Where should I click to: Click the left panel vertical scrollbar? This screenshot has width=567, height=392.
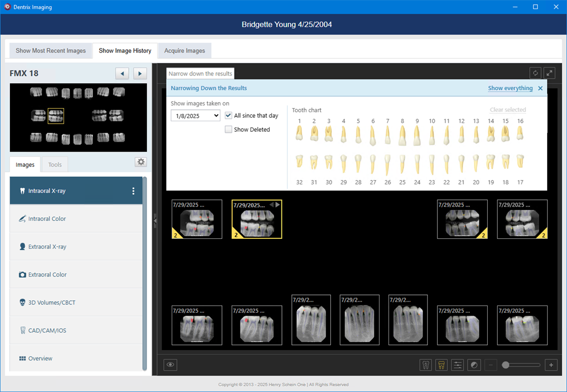[145, 273]
